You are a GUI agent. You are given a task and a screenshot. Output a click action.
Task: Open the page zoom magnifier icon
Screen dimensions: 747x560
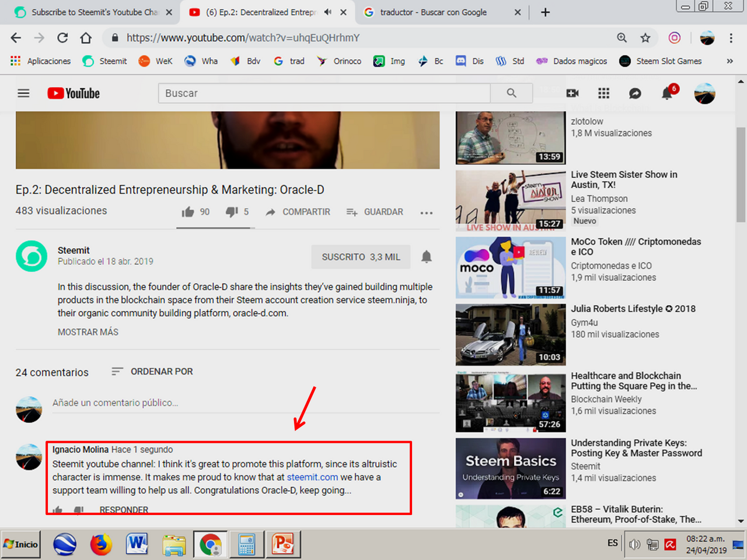622,38
